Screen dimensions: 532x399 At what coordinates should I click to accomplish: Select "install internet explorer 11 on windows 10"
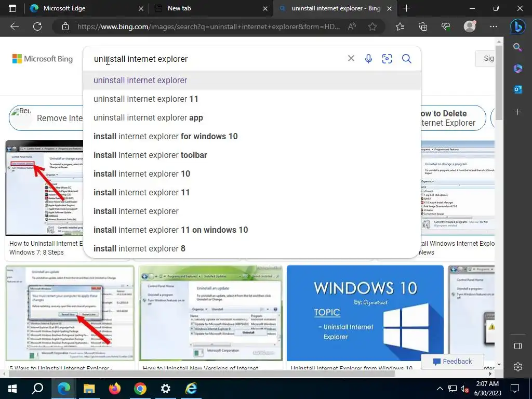click(x=252, y=230)
